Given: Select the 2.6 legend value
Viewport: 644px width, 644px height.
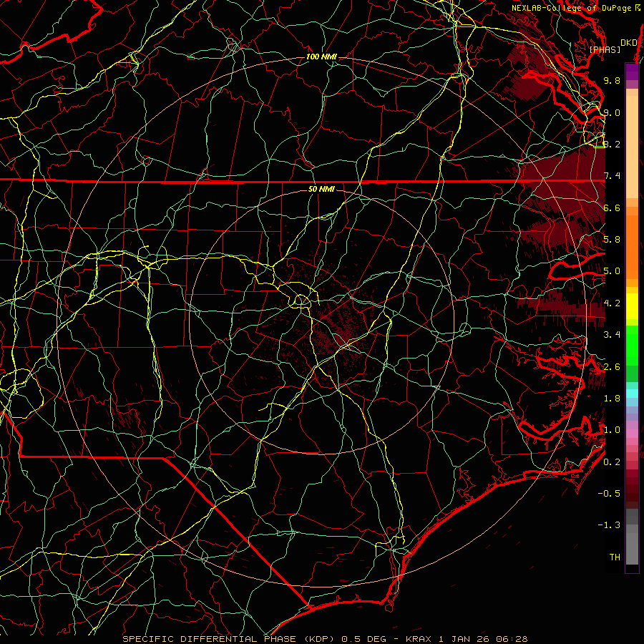Looking at the screenshot, I should point(612,367).
